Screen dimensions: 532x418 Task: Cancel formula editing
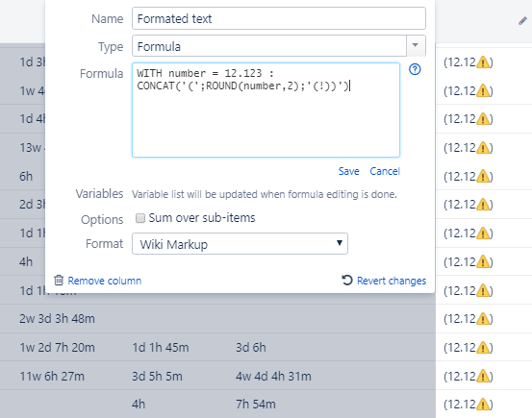[385, 171]
